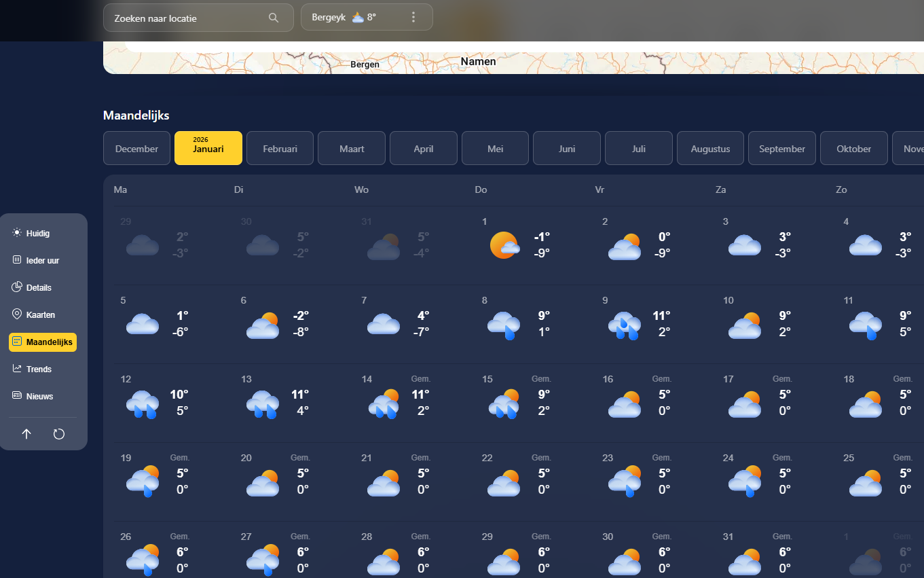Switch to the Mei month tab
Image resolution: width=924 pixels, height=578 pixels.
(x=496, y=149)
